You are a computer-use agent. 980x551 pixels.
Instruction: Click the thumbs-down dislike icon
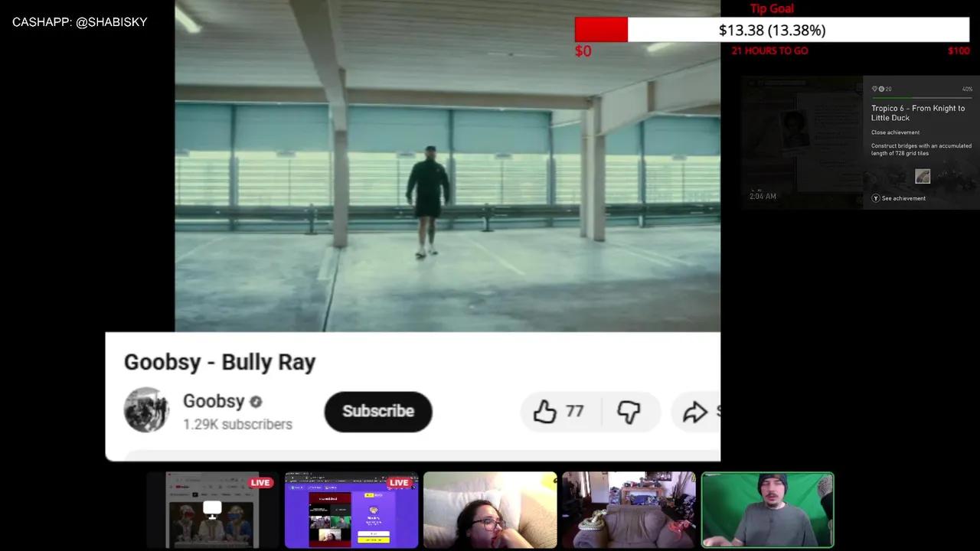point(629,412)
